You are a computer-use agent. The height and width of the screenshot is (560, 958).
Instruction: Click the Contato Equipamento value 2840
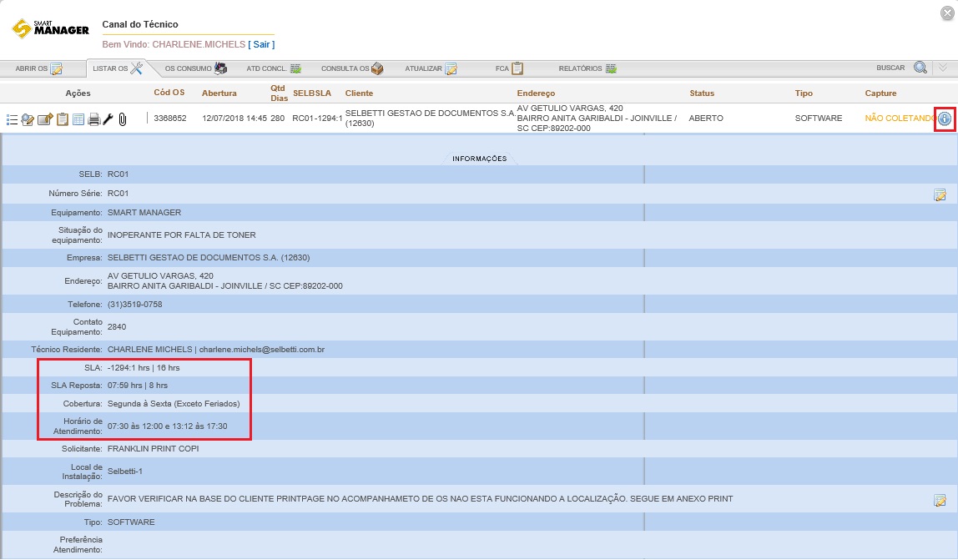click(117, 326)
